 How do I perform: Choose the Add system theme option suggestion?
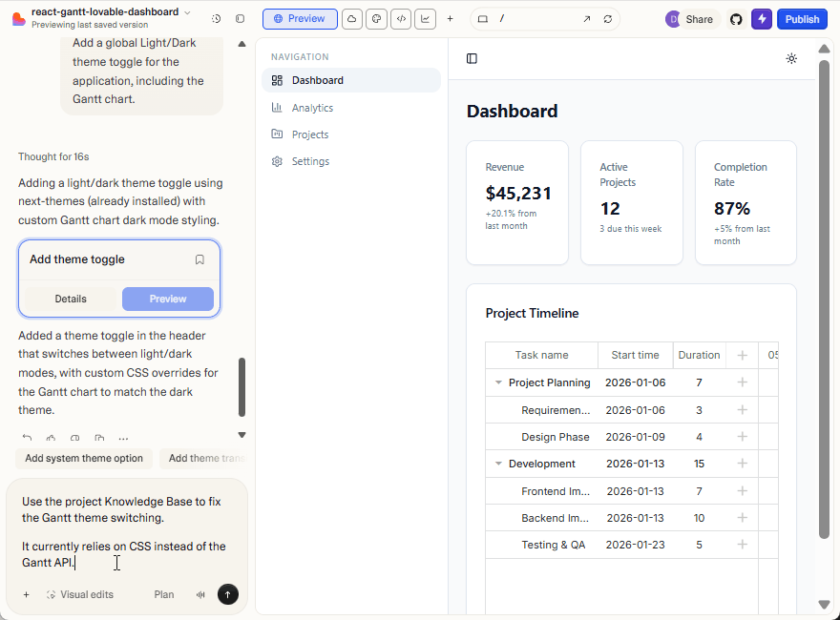point(84,458)
